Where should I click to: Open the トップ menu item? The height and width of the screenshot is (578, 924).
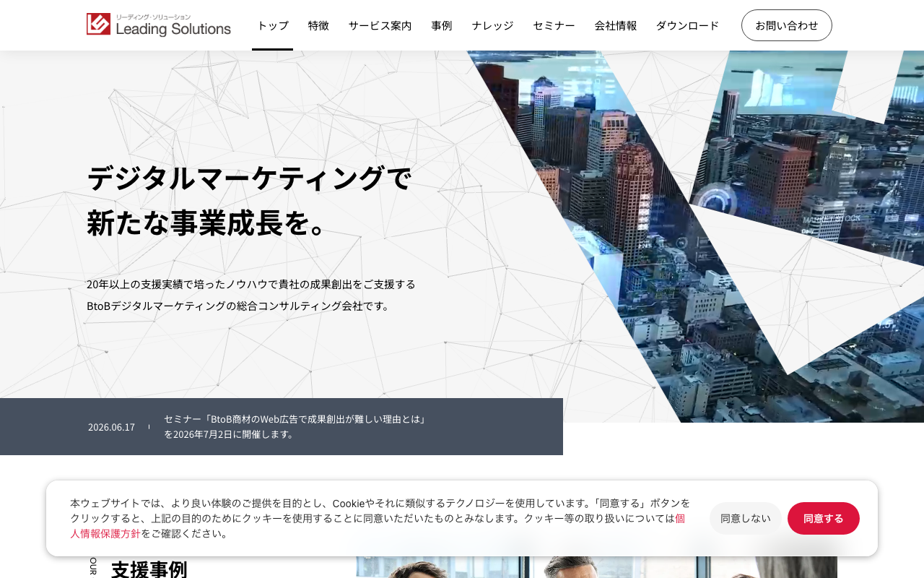[272, 25]
